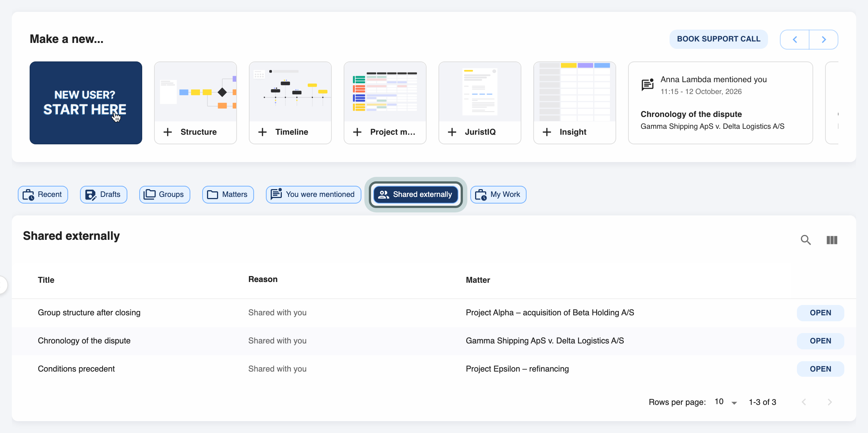Select the You were mentioned tab

tap(314, 195)
